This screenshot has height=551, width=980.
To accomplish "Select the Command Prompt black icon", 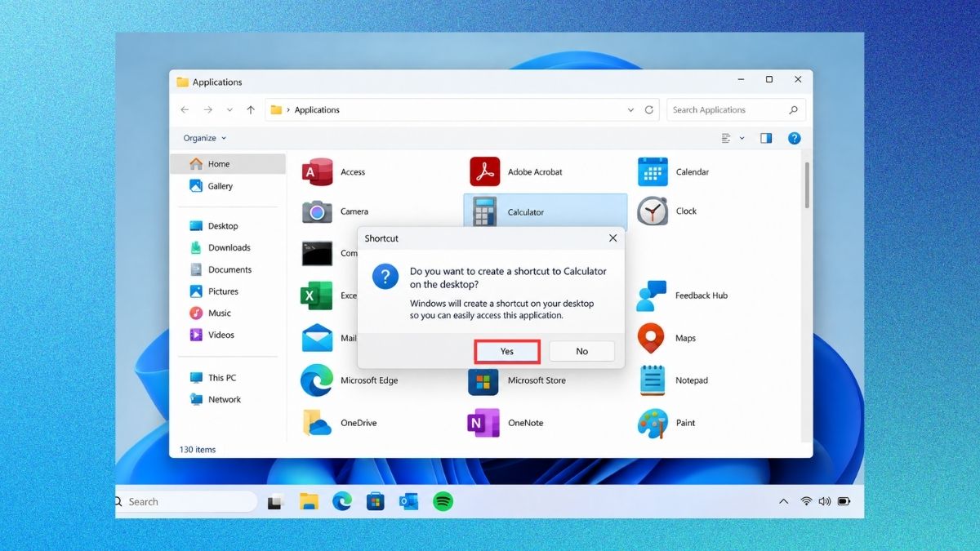I will 317,253.
